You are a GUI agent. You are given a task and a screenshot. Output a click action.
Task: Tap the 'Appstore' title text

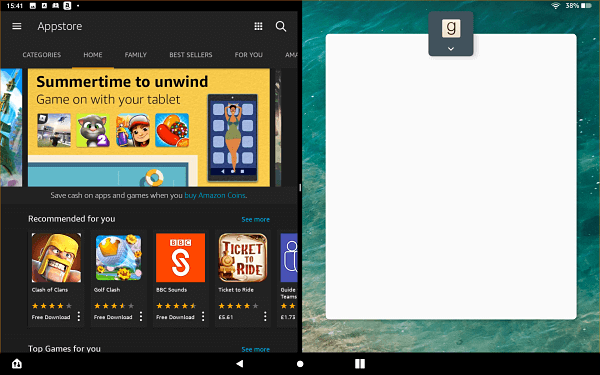[60, 26]
